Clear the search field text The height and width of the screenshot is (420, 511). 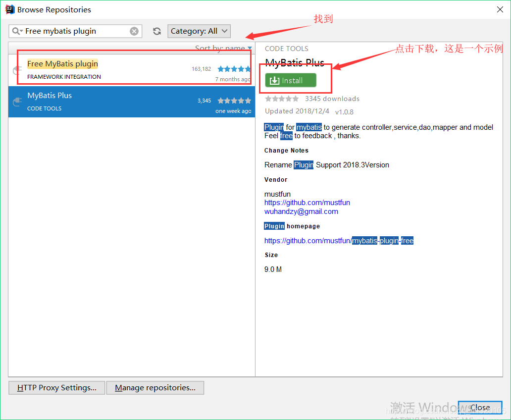pos(134,31)
